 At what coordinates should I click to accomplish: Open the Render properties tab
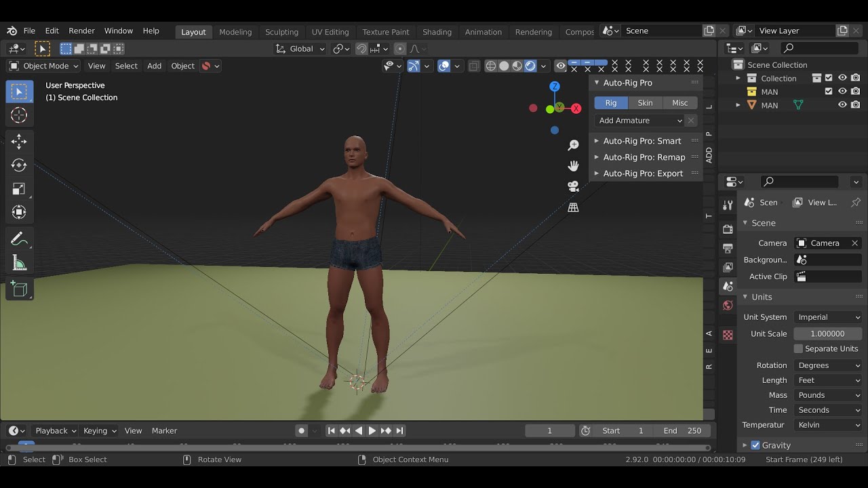coord(728,229)
